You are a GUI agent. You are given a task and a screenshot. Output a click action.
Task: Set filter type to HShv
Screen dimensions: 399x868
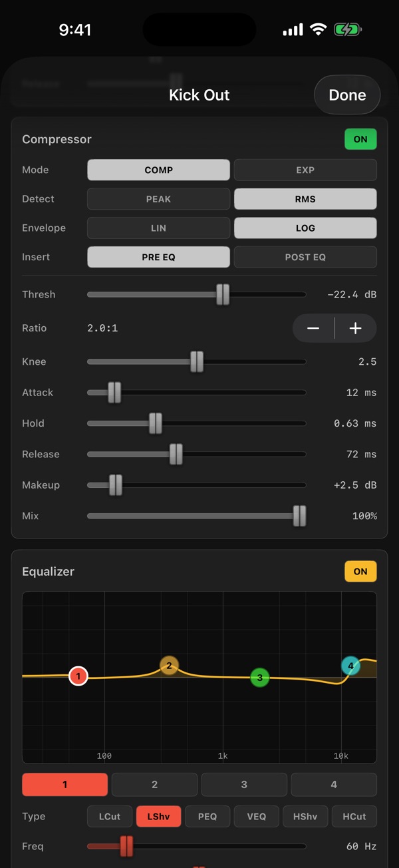click(305, 816)
